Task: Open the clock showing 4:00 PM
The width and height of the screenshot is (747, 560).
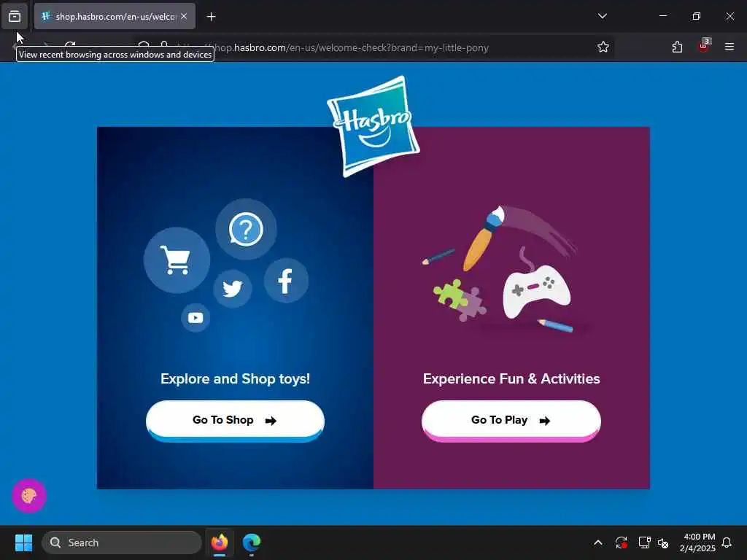Action: 698,542
